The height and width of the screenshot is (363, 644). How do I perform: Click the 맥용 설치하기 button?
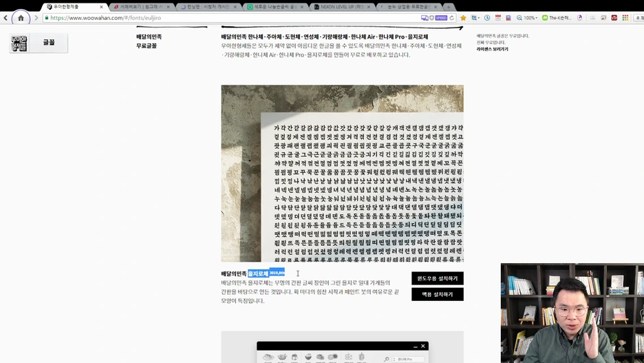(438, 294)
